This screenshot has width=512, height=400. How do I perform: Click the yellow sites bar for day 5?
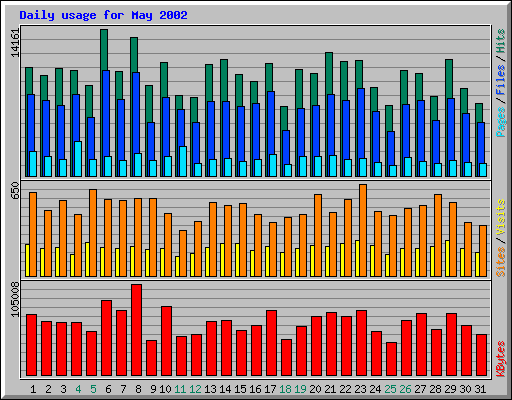(87, 259)
